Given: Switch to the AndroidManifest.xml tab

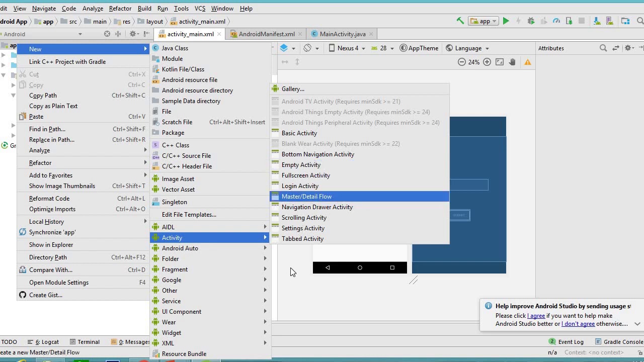Looking at the screenshot, I should 267,34.
